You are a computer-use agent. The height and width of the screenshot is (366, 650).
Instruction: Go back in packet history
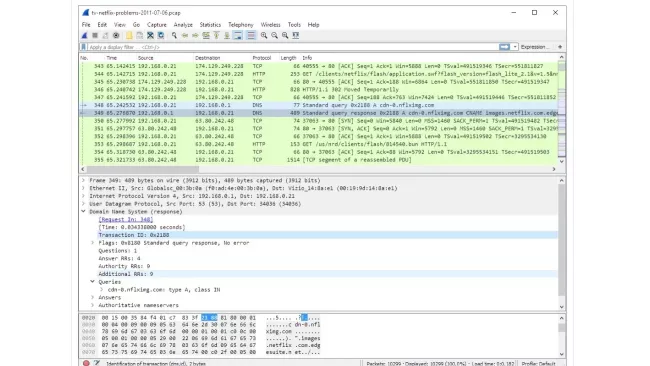185,36
